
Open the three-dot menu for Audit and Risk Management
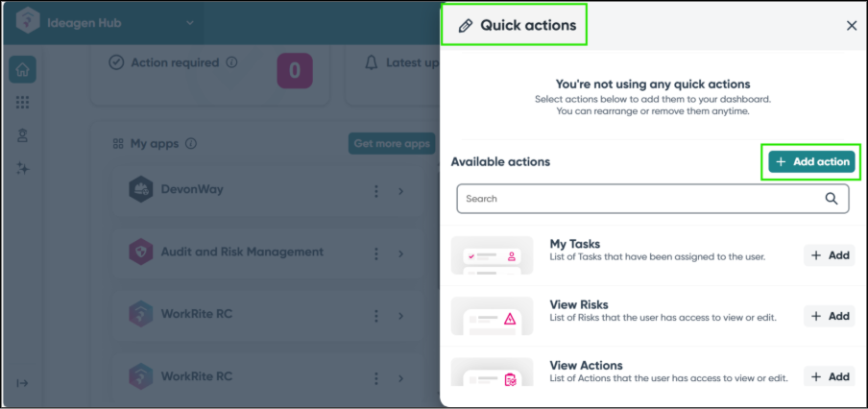376,253
